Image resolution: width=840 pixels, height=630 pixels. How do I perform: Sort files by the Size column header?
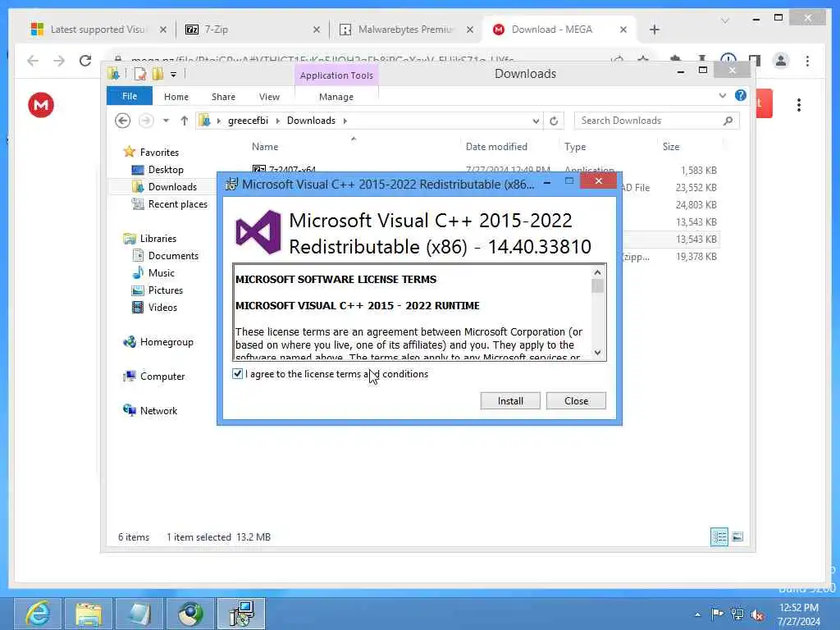point(671,146)
